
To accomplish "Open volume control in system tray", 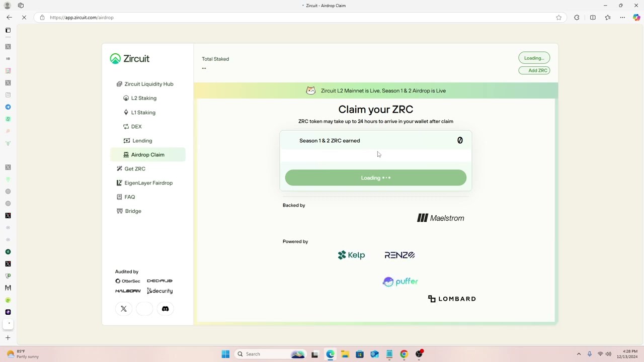I will 609,354.
